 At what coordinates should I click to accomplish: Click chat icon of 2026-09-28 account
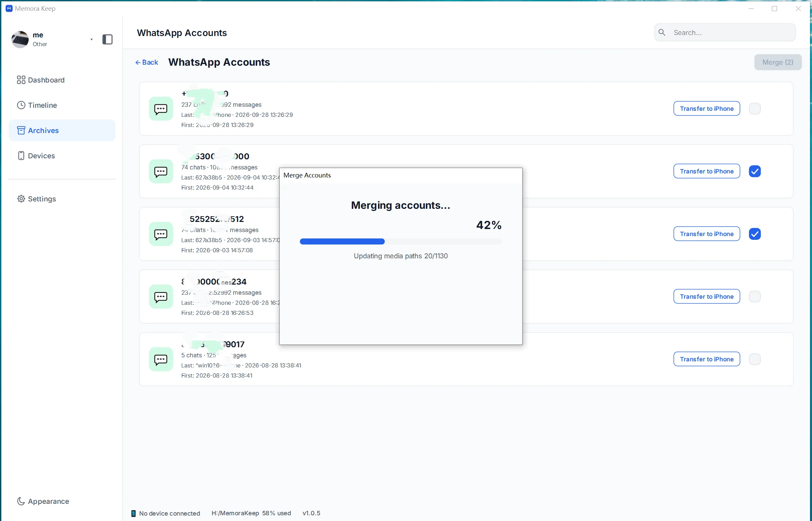tap(161, 108)
